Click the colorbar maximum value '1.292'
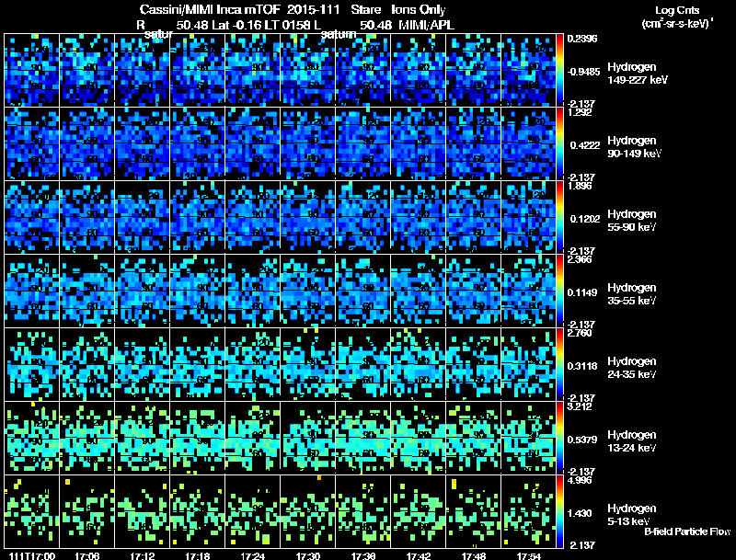 point(580,112)
